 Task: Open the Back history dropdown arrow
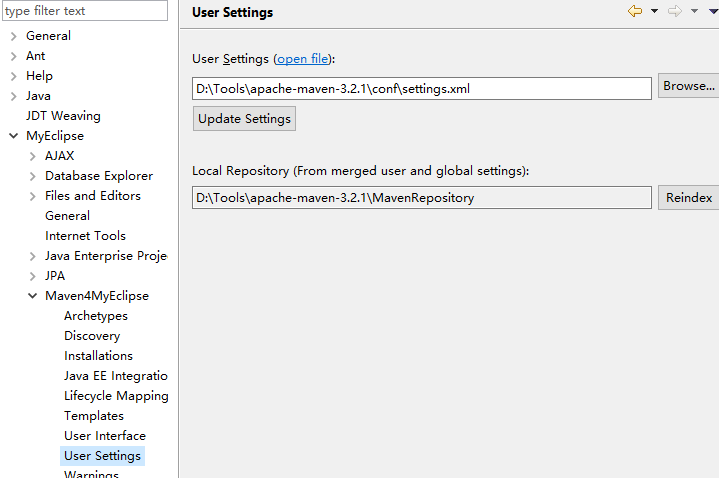coord(654,11)
